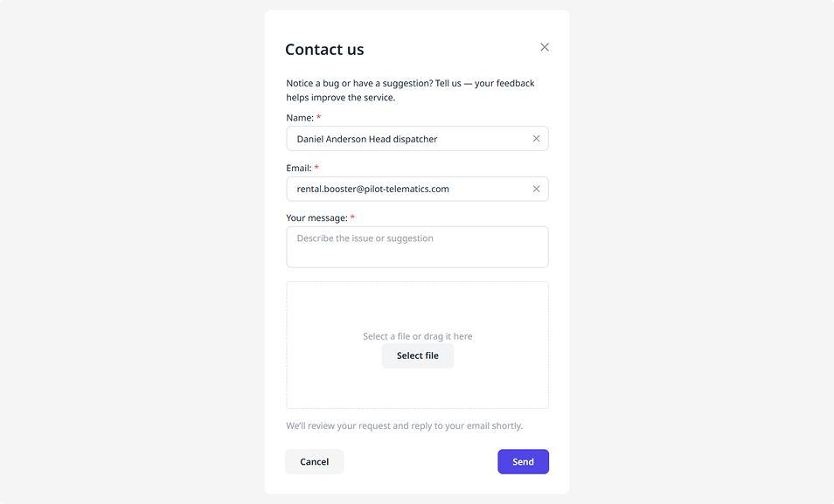
Task: Cancel the contact form
Action: coord(314,462)
